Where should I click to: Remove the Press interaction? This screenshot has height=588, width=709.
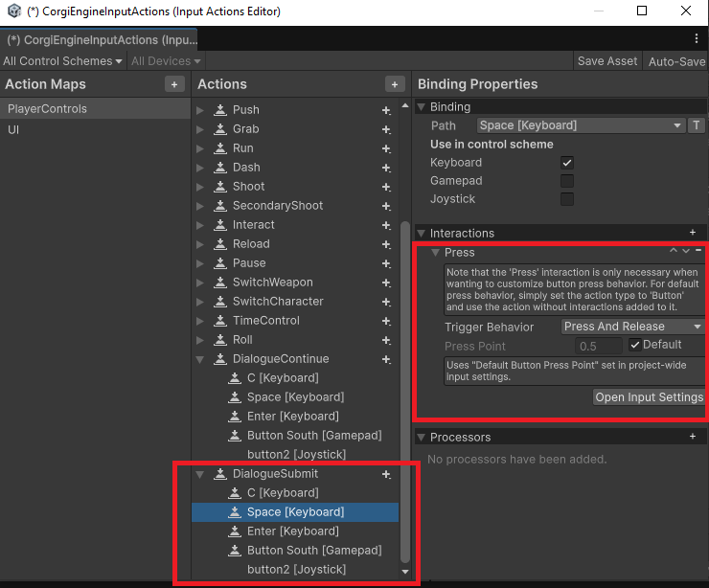pyautogui.click(x=698, y=250)
